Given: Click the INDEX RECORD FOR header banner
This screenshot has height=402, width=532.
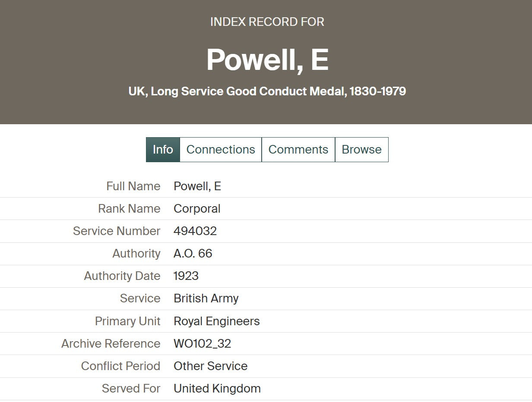Looking at the screenshot, I should click(x=266, y=22).
